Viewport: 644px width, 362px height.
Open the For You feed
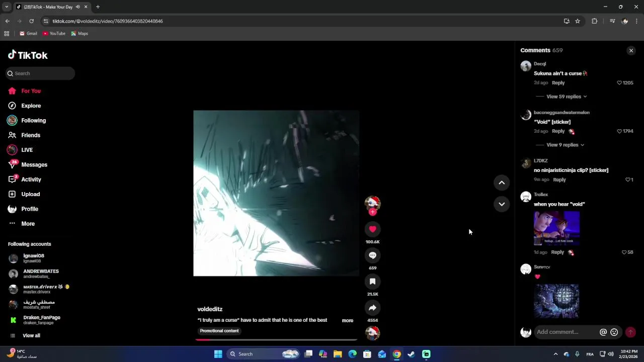(x=31, y=91)
